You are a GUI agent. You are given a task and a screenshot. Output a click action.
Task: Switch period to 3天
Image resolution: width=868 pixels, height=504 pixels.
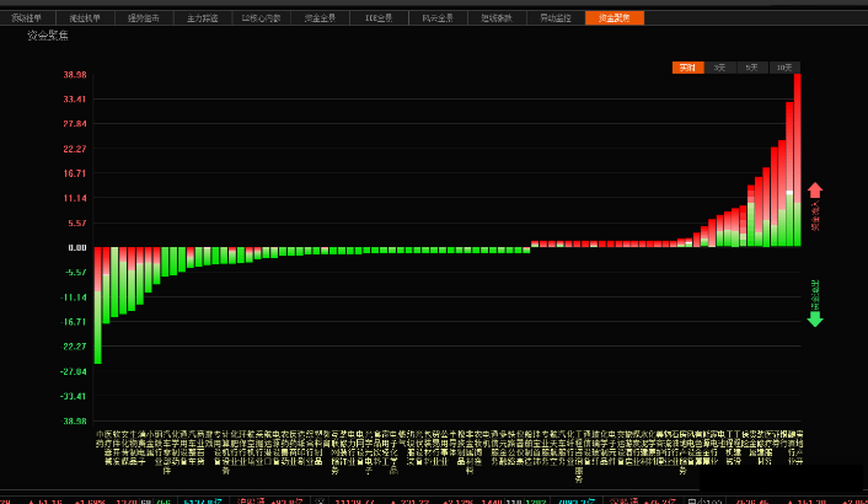tap(720, 68)
